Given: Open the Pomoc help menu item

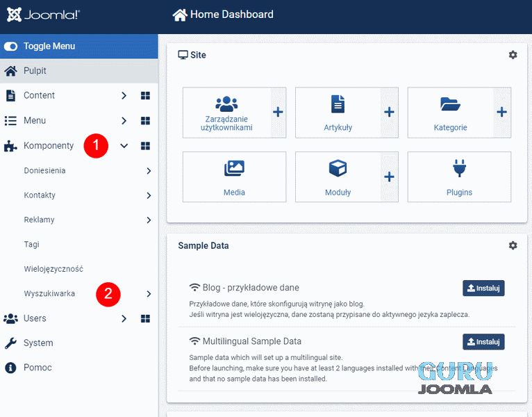Looking at the screenshot, I should (38, 368).
